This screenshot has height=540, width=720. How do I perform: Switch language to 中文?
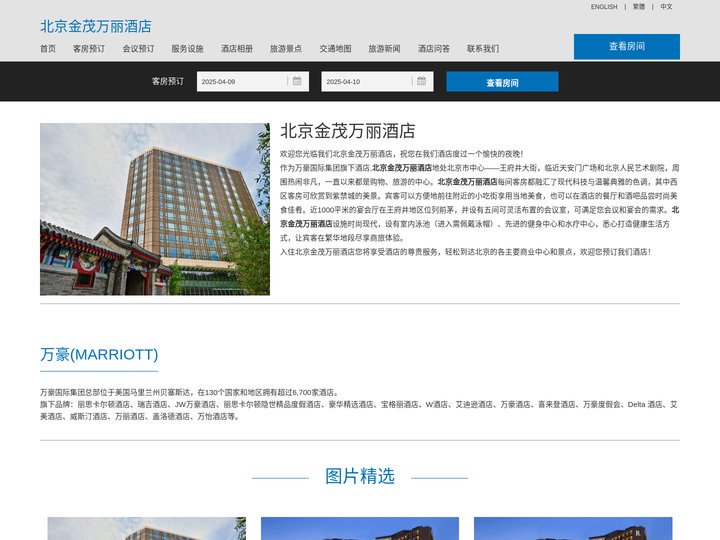click(666, 7)
